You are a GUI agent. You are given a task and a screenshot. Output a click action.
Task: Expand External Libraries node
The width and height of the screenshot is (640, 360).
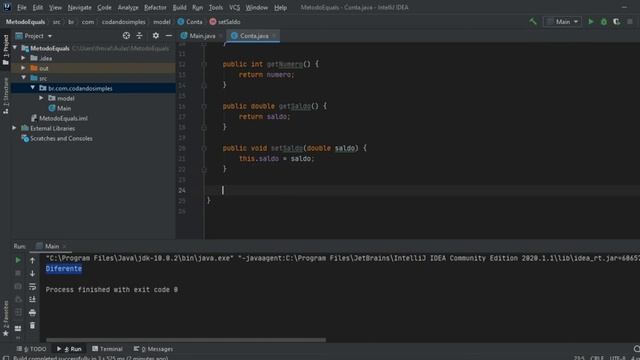pos(14,128)
